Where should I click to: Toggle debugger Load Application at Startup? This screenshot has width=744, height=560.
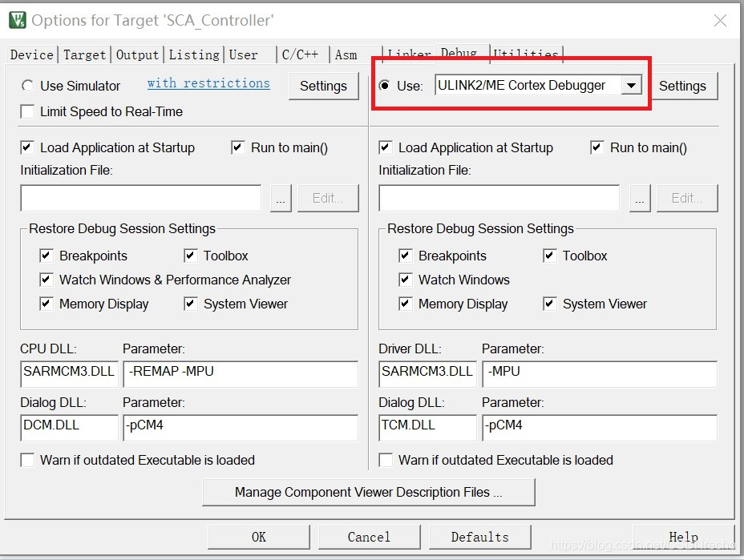(386, 147)
